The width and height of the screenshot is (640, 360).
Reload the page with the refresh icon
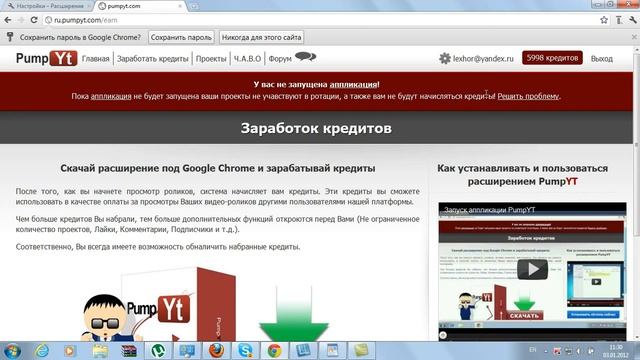(x=34, y=20)
